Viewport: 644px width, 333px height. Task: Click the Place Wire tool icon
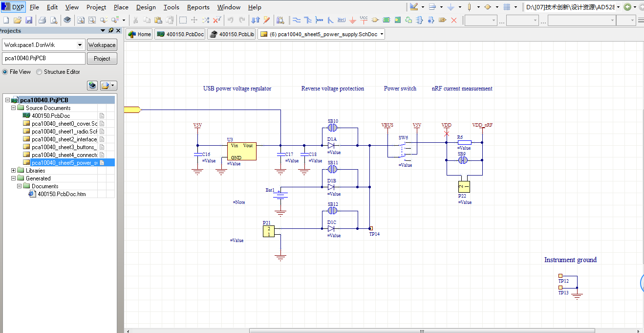(297, 20)
